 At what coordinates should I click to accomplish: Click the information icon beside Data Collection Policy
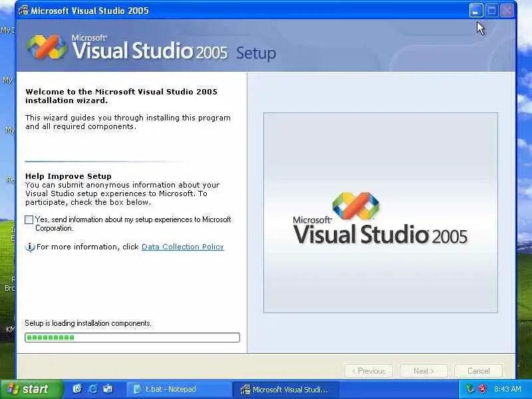tap(30, 247)
